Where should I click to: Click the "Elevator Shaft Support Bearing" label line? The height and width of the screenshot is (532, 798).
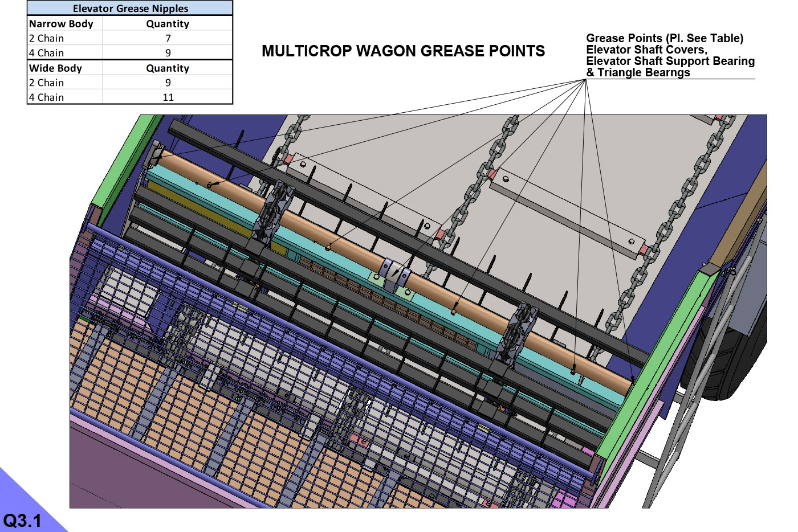670,61
